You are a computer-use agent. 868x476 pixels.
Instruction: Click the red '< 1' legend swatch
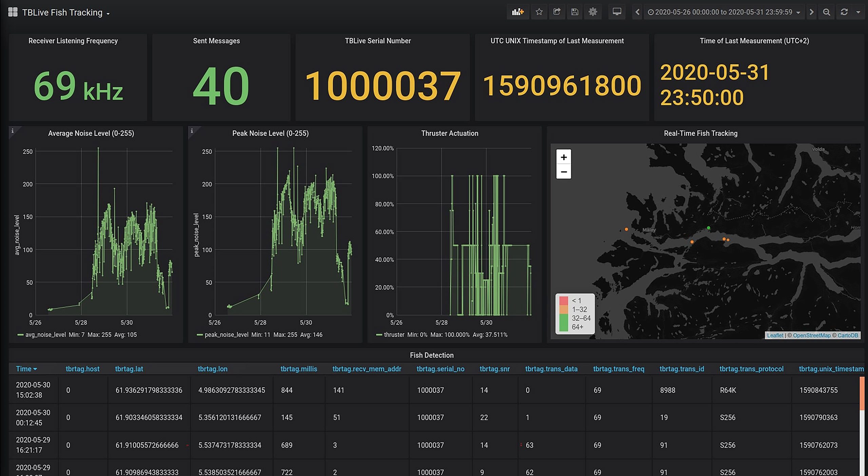tap(563, 301)
